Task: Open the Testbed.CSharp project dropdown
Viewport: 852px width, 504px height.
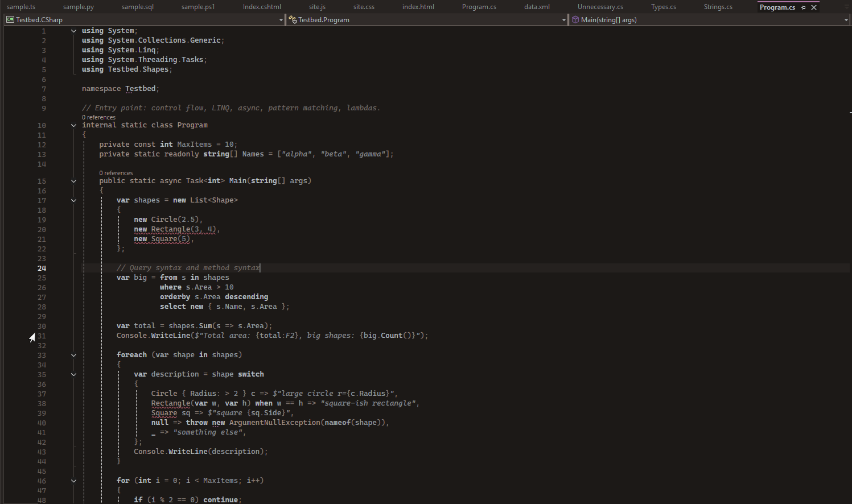Action: [281, 20]
